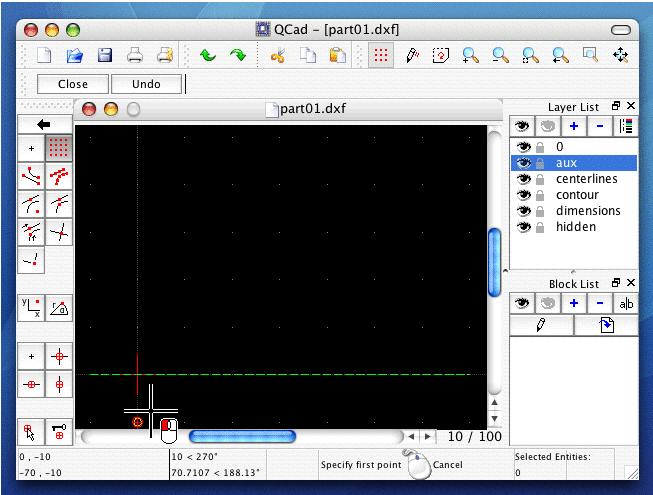Screen dimensions: 653x495
Task: Toggle visibility of the aux layer
Action: coord(523,163)
